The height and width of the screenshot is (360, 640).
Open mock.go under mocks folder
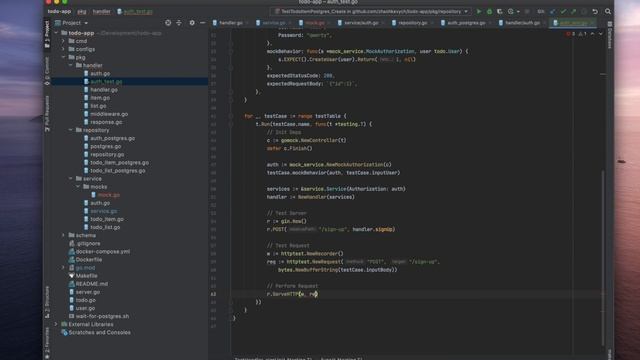pyautogui.click(x=109, y=195)
